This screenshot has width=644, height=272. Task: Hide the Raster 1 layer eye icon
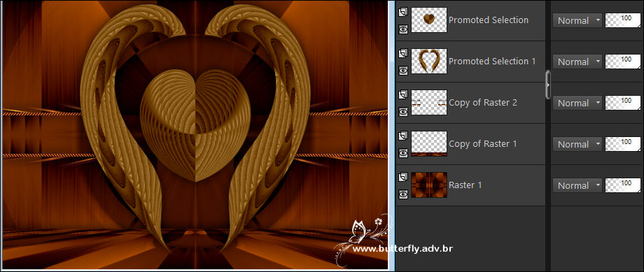point(403,194)
